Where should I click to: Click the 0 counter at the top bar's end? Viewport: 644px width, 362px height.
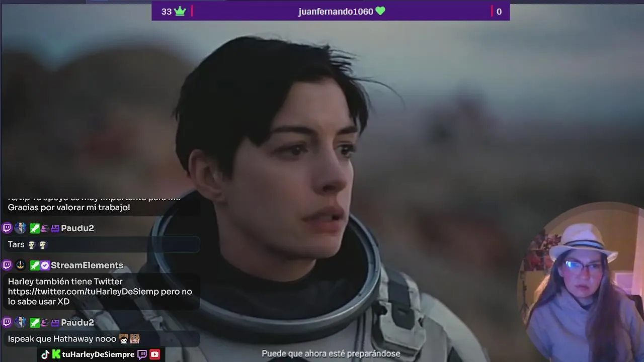499,12
